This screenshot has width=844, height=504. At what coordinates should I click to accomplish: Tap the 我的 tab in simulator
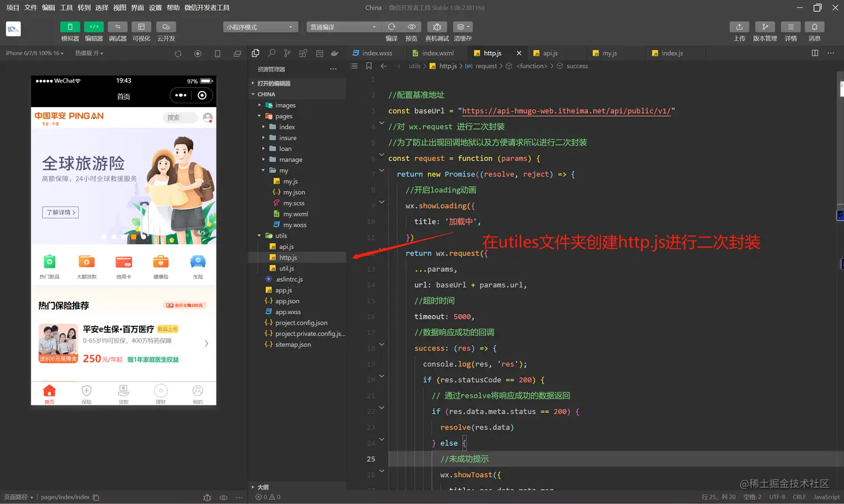pyautogui.click(x=198, y=394)
